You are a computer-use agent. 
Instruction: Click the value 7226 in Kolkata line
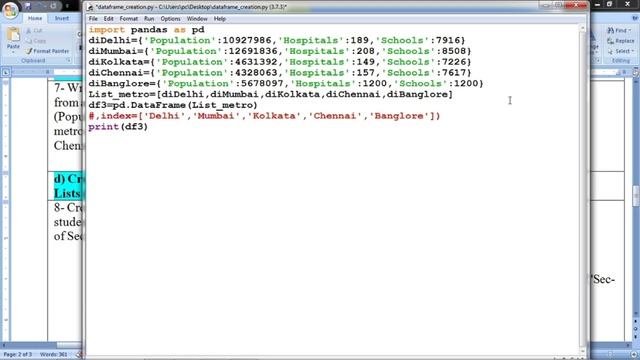pyautogui.click(x=454, y=62)
